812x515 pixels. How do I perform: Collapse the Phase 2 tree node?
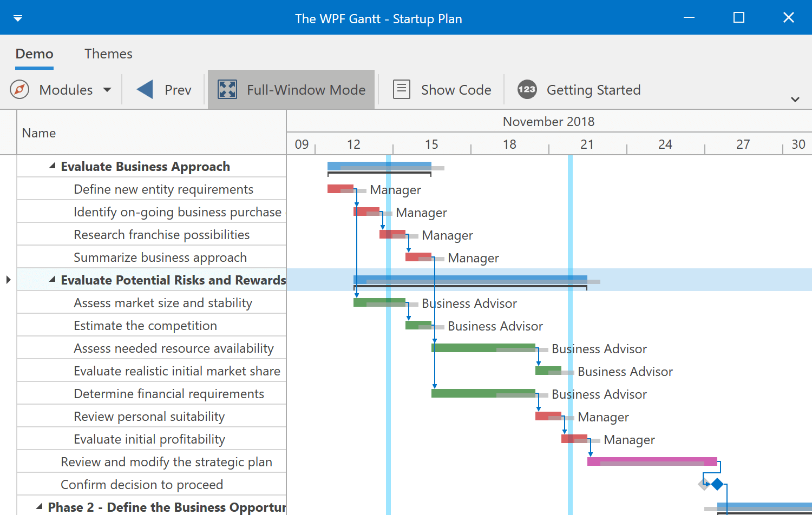pyautogui.click(x=38, y=505)
